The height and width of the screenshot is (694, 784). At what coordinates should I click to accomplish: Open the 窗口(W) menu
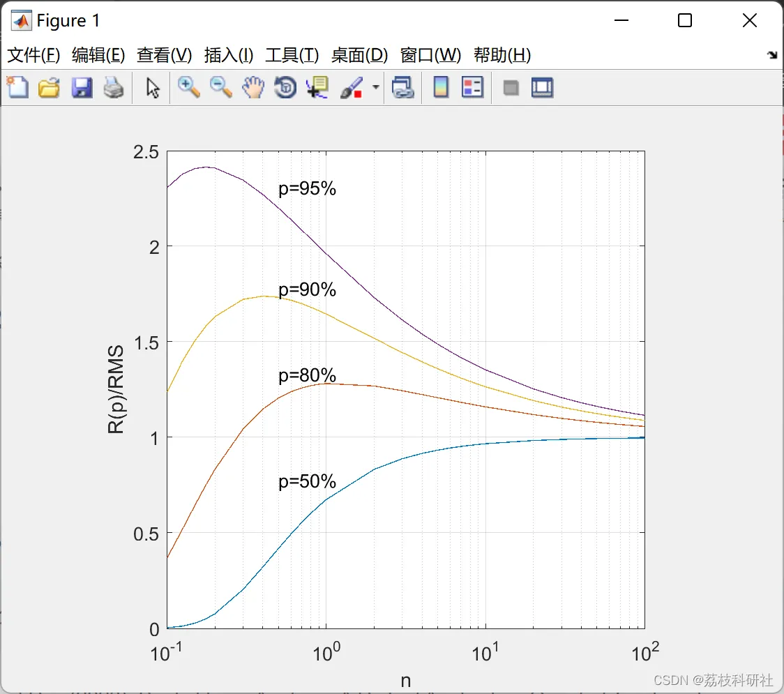(430, 55)
